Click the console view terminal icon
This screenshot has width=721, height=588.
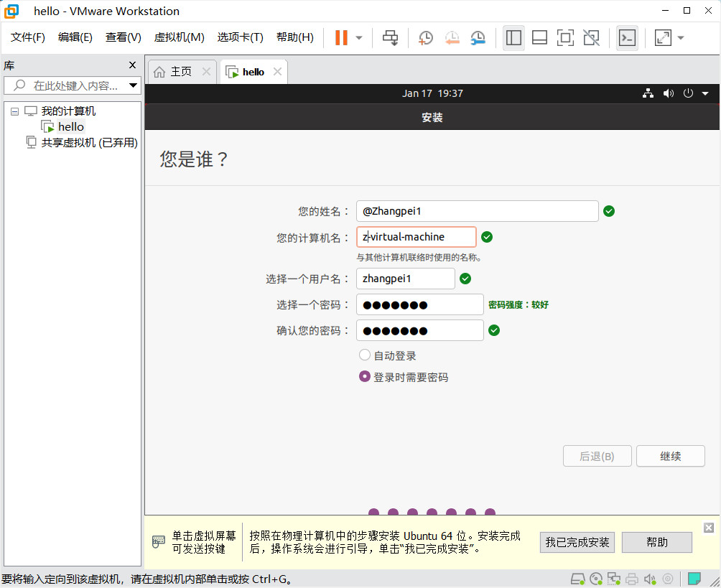click(627, 38)
